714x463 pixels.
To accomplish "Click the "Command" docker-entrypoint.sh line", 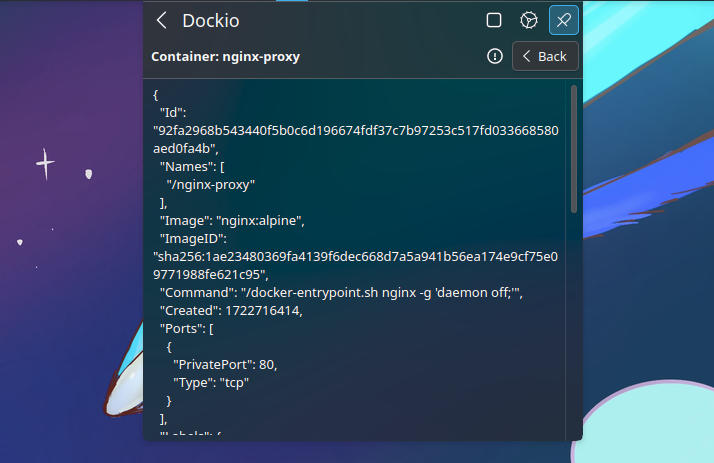I will (x=341, y=293).
